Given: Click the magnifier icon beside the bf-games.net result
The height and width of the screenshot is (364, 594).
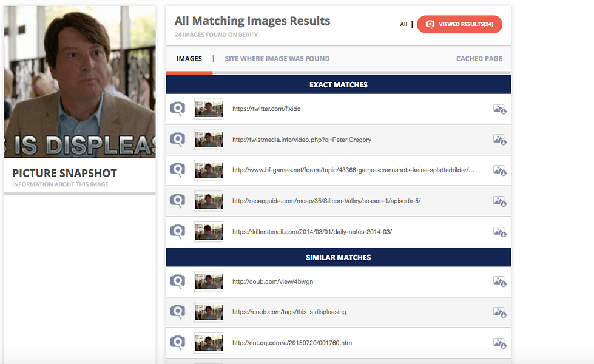Looking at the screenshot, I should (178, 170).
